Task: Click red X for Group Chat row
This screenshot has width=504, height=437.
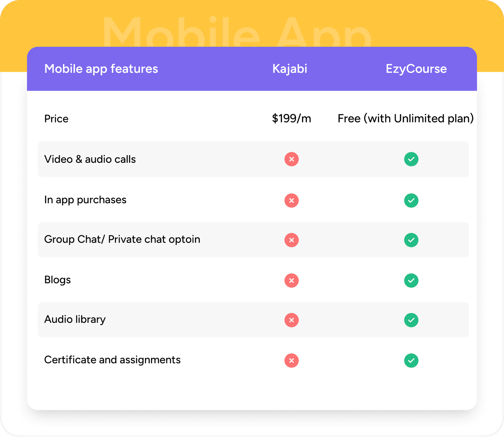Action: click(291, 240)
